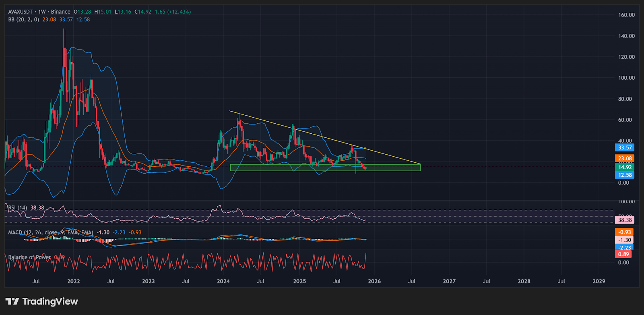Click the 2024 label on time axis
The height and width of the screenshot is (315, 644).
tap(223, 281)
